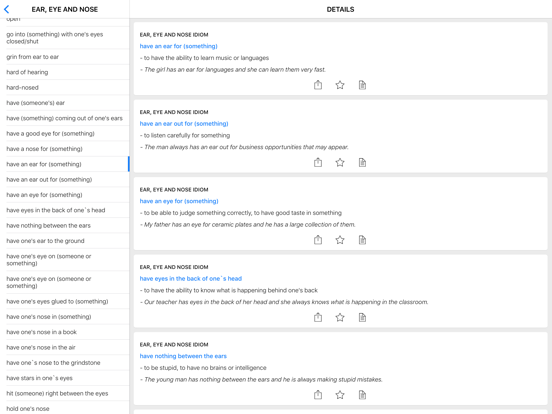The height and width of the screenshot is (414, 552).
Task: Star the 'have nothing between the ears' idiom
Action: tap(340, 395)
